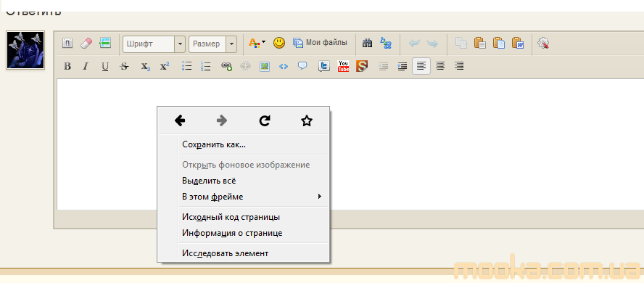Viewport: 644px width, 283px height.
Task: Toggle underline formatting button
Action: [105, 66]
